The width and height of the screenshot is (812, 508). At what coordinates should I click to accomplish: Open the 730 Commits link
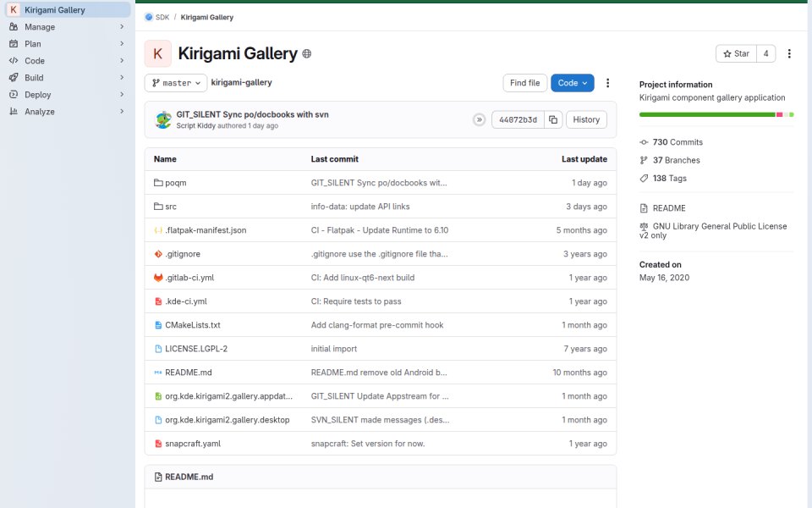[x=678, y=142]
